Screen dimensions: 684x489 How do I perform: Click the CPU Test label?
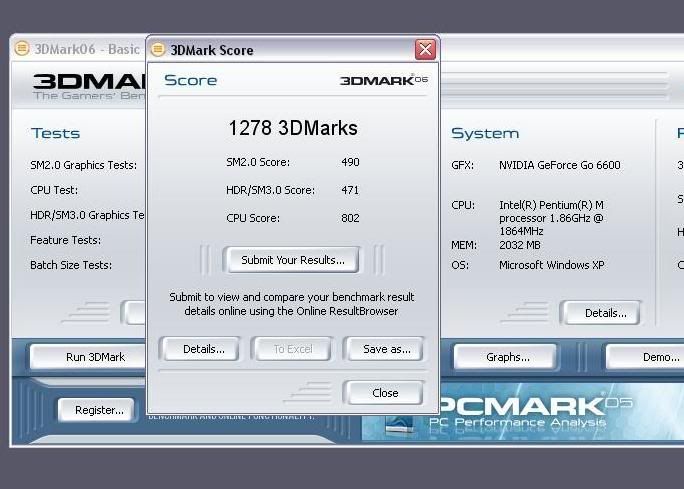[x=54, y=190]
